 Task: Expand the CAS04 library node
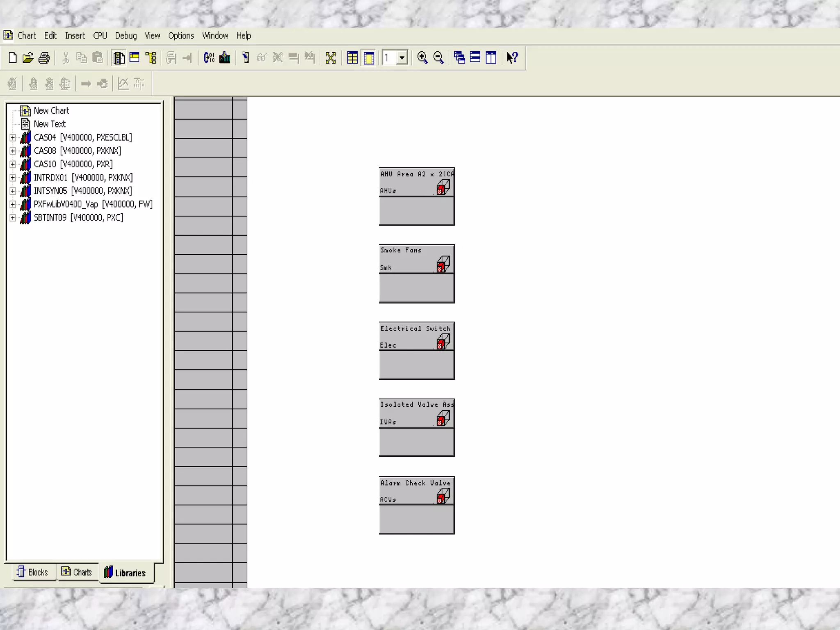tap(13, 138)
